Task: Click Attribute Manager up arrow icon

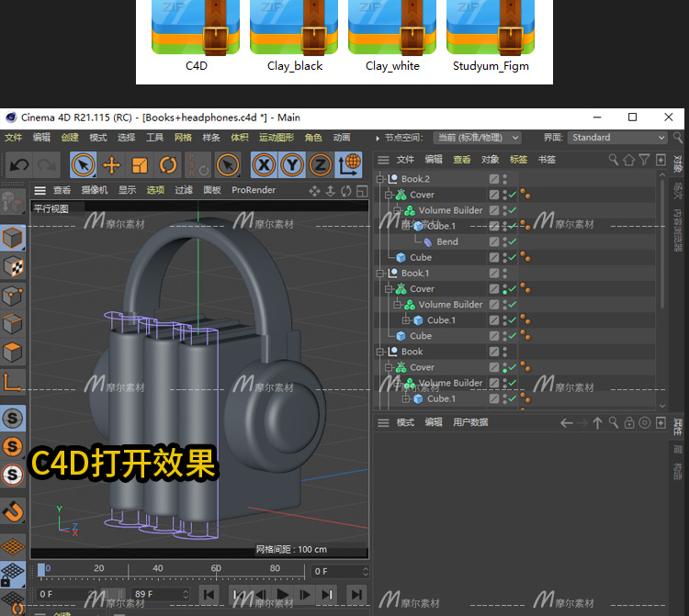Action: (x=597, y=423)
